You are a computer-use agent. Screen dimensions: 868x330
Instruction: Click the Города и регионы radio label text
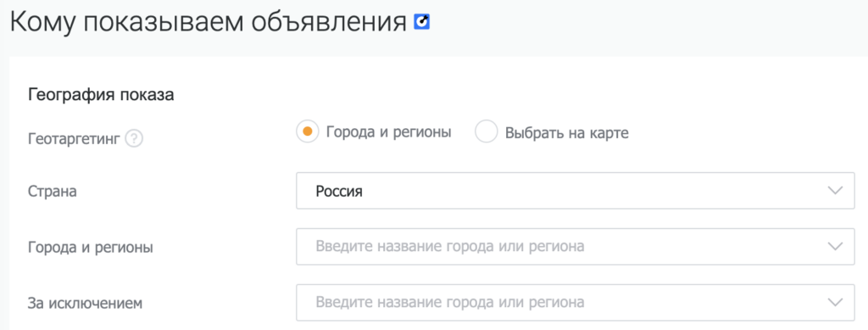[x=388, y=132]
